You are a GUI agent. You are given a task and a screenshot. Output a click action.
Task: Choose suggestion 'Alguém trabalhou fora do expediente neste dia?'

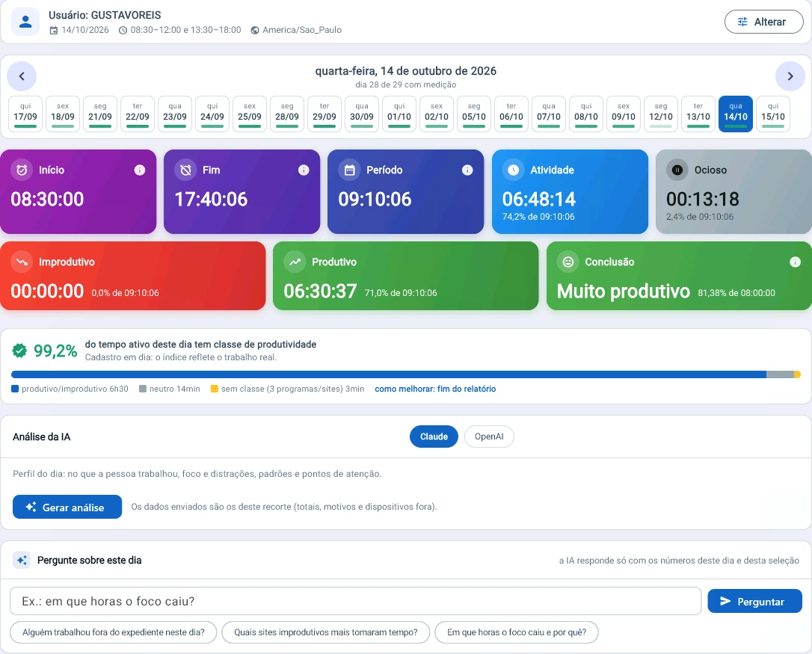(x=114, y=632)
